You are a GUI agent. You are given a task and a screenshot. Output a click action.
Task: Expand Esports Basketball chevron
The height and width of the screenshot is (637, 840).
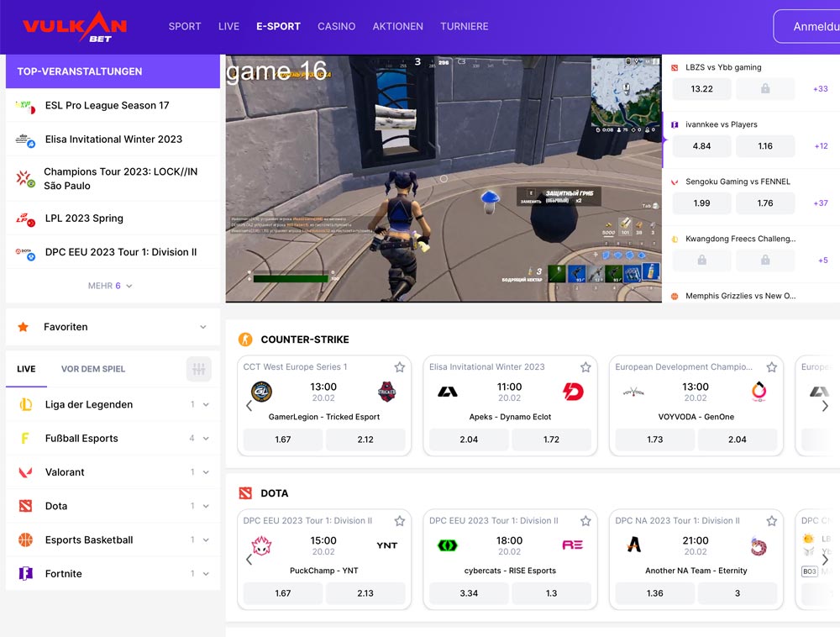pos(206,540)
